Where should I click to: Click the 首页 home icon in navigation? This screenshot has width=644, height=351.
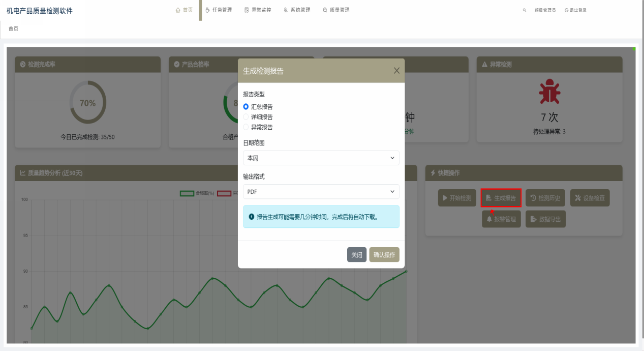tap(178, 10)
